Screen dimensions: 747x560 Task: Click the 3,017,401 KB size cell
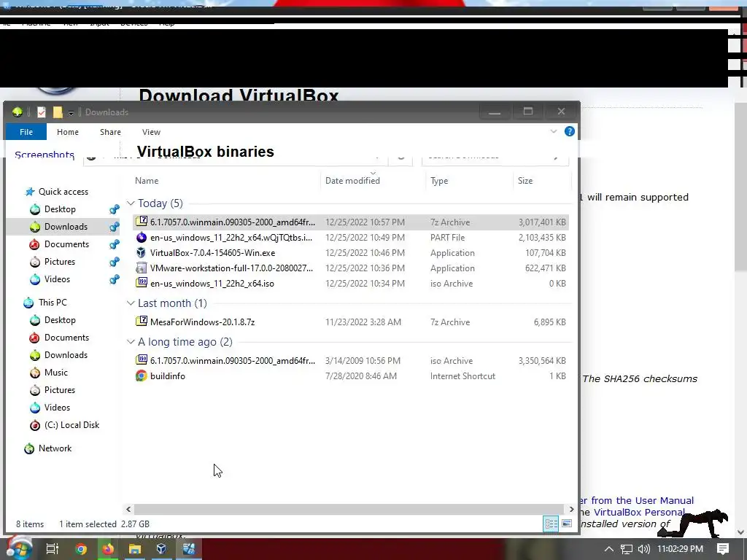pyautogui.click(x=542, y=222)
